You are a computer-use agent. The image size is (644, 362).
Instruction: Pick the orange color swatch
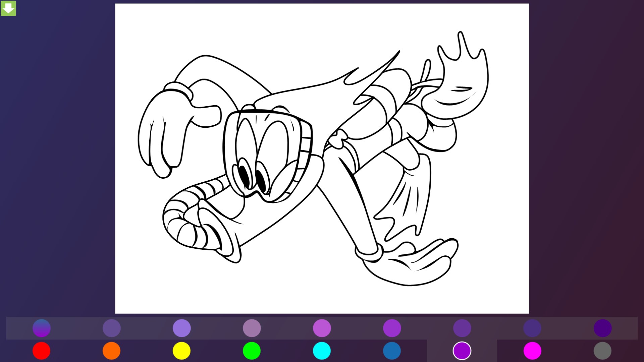111,351
